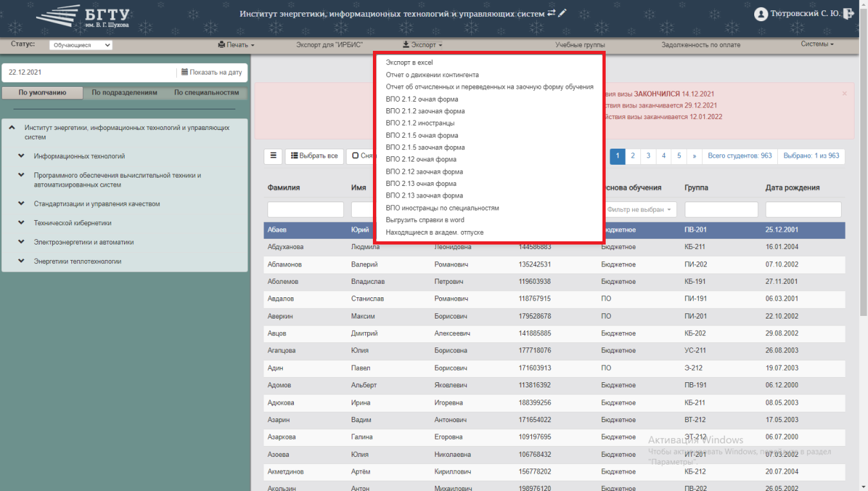Expand 'Технической кибернетики' node

point(21,223)
